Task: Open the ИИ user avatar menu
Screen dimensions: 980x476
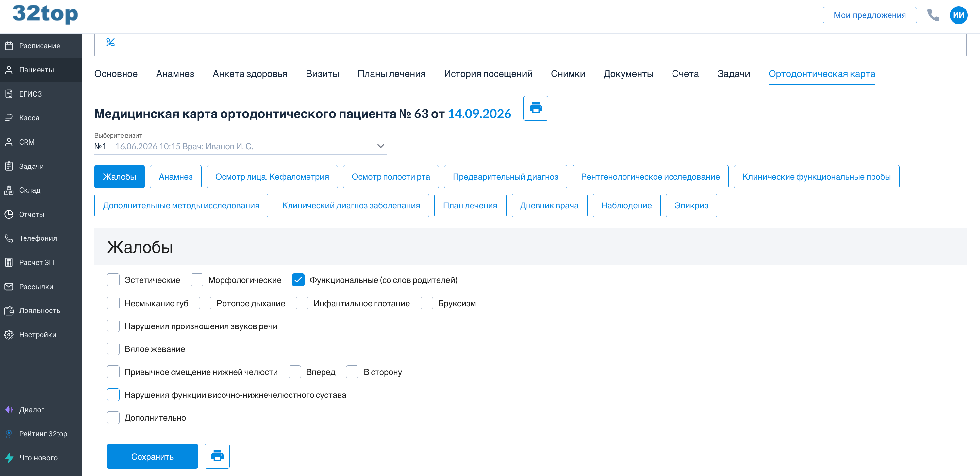Action: (958, 15)
